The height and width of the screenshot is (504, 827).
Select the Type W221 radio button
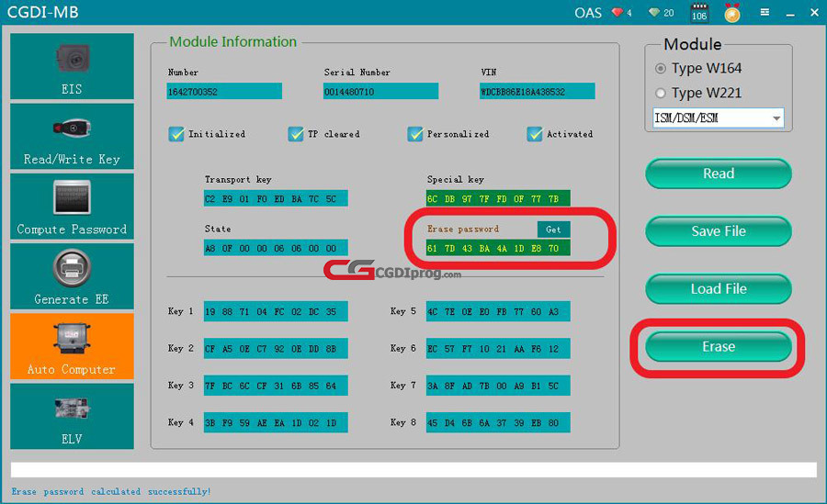[x=661, y=94]
